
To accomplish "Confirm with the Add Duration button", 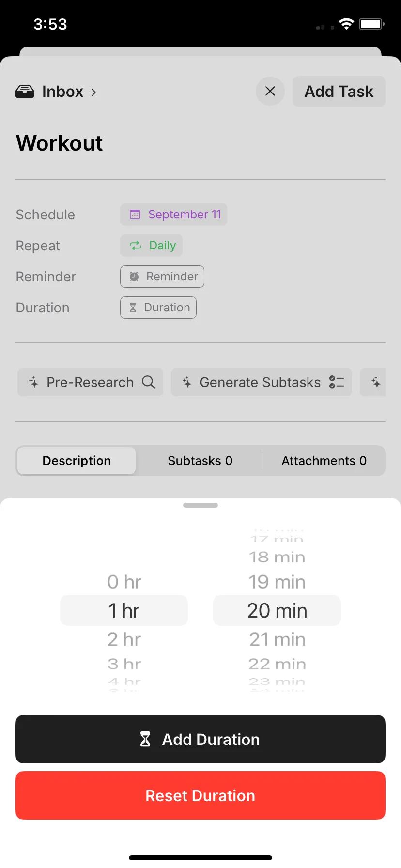I will click(200, 739).
